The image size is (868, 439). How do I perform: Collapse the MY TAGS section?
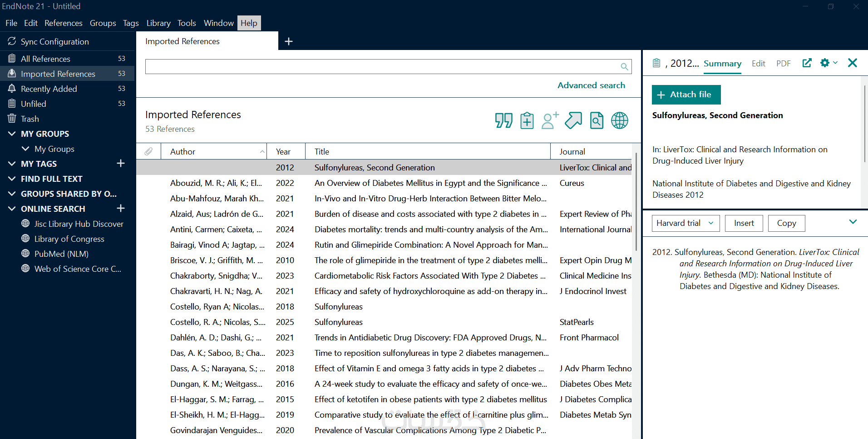pyautogui.click(x=12, y=164)
